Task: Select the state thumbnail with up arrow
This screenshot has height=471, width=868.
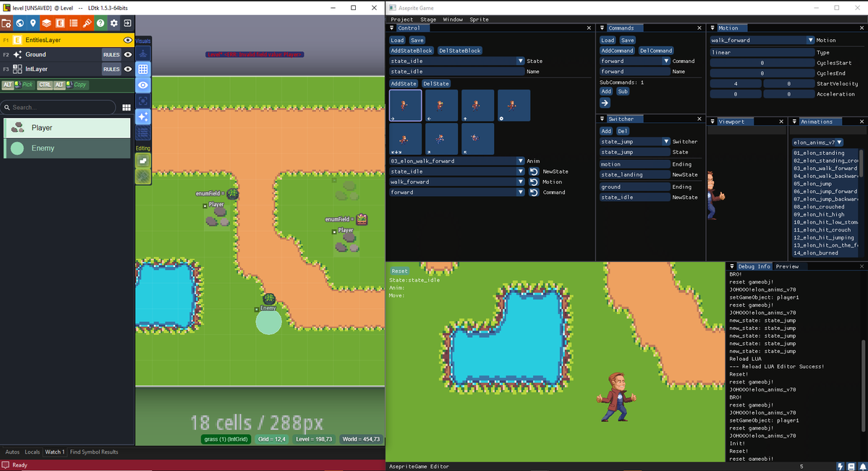Action: click(x=477, y=106)
